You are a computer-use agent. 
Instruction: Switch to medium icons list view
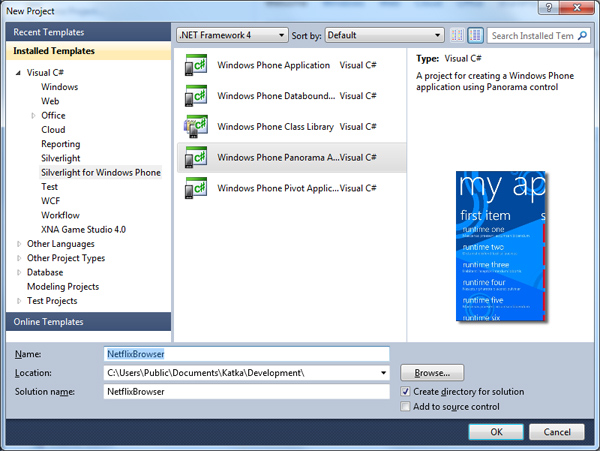pos(475,35)
